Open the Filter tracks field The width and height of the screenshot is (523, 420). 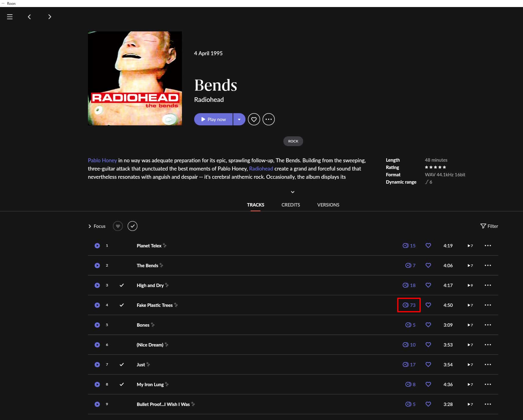[489, 226]
